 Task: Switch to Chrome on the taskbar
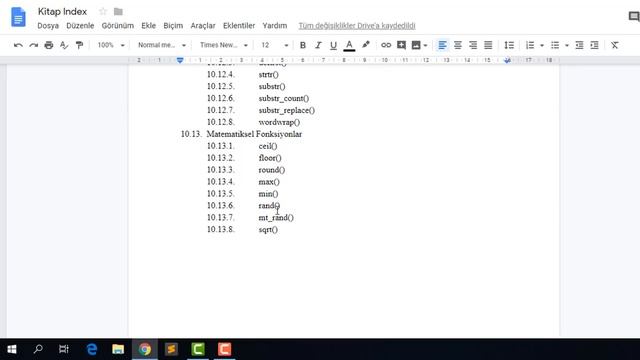point(144,349)
